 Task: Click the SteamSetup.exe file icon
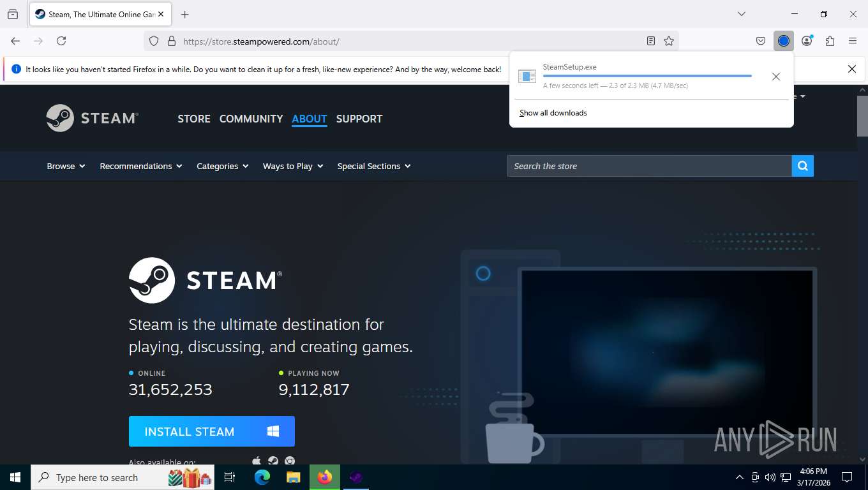[x=527, y=77]
